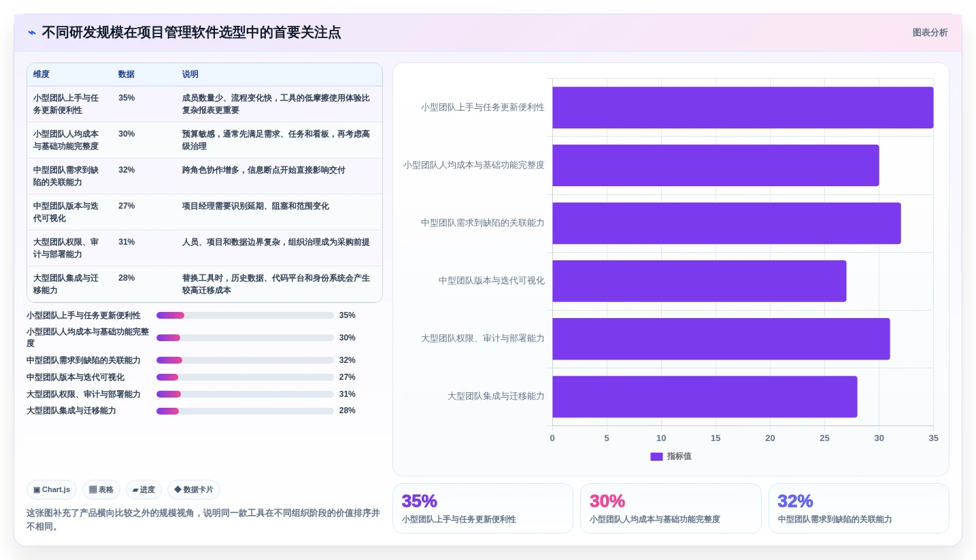
Task: Click the lightning icon beside the title
Action: click(x=32, y=33)
